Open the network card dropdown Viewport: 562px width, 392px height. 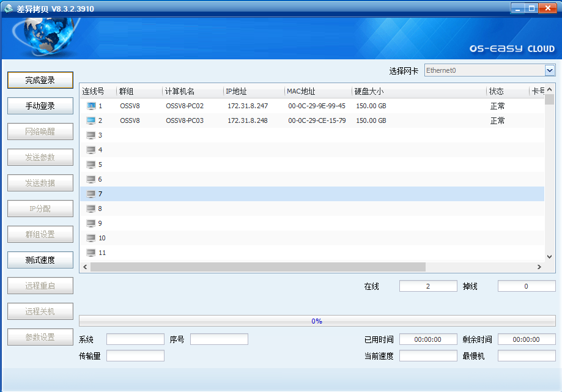click(x=550, y=70)
